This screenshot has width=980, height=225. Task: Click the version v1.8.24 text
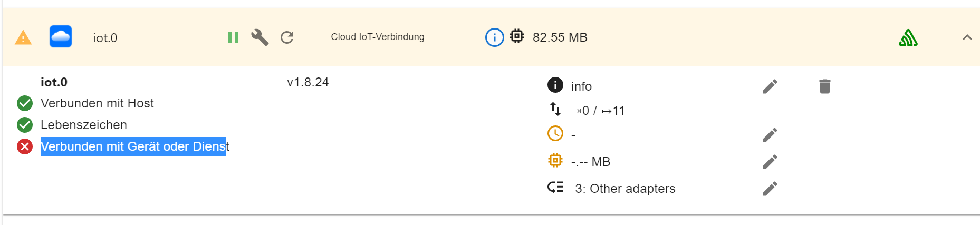point(308,82)
